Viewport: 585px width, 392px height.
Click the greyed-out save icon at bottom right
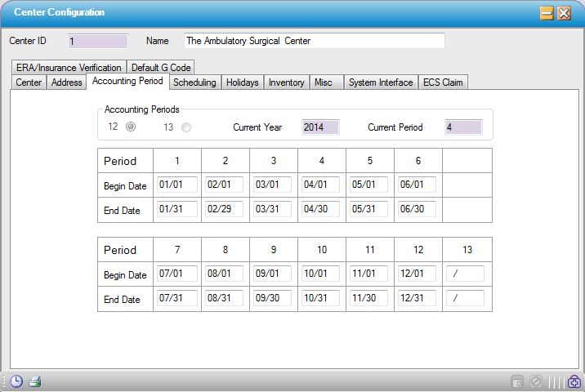pyautogui.click(x=516, y=381)
